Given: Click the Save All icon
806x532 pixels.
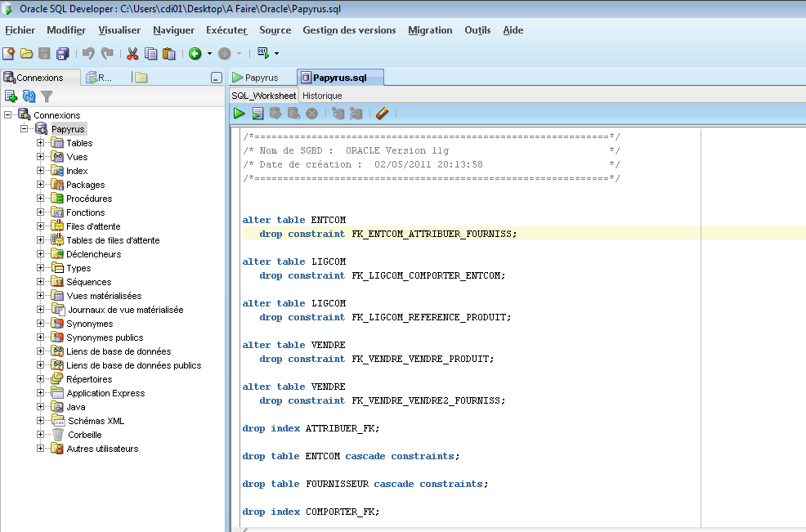Looking at the screenshot, I should click(x=62, y=54).
